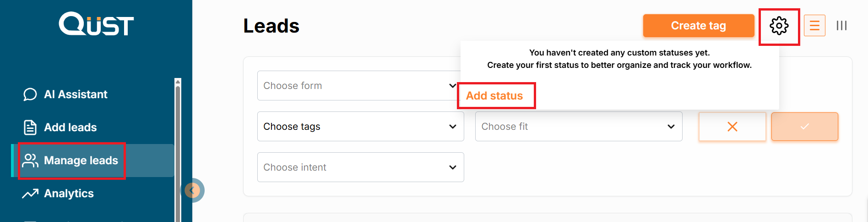The image size is (868, 222).
Task: Open AI Assistant menu item
Action: (76, 94)
